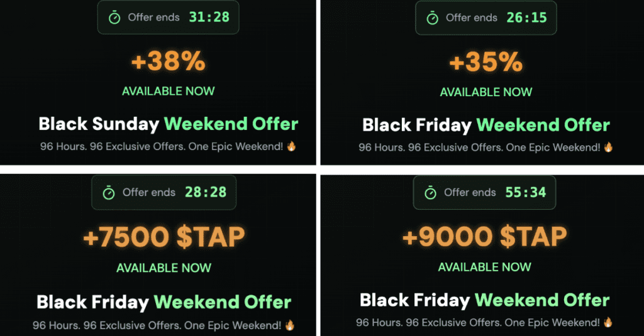This screenshot has width=644, height=336.
Task: Select the +38% bonus offer
Action: click(x=168, y=62)
